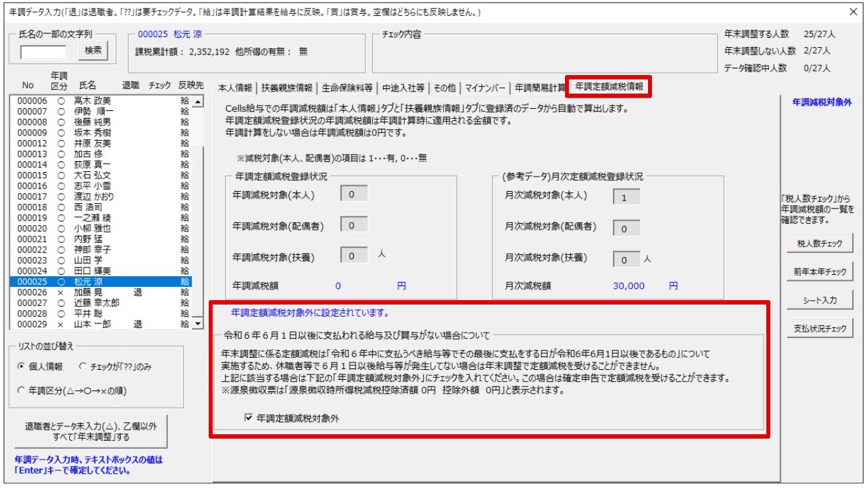Viewport: 868px width, 488px height.
Task: Select employee 000013 加古 修
Action: pyautogui.click(x=101, y=153)
